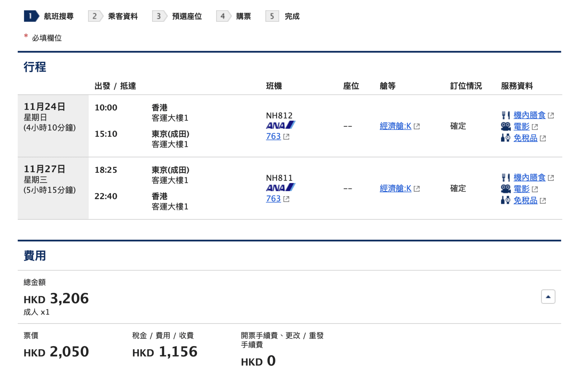588x373 pixels.
Task: Open 電影 link for flight NH811
Action: coord(521,189)
